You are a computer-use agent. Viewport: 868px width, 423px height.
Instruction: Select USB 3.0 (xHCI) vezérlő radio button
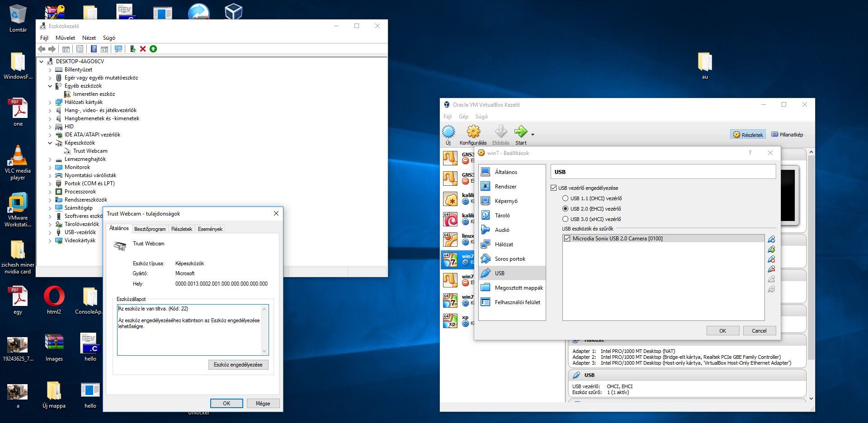[x=565, y=219]
